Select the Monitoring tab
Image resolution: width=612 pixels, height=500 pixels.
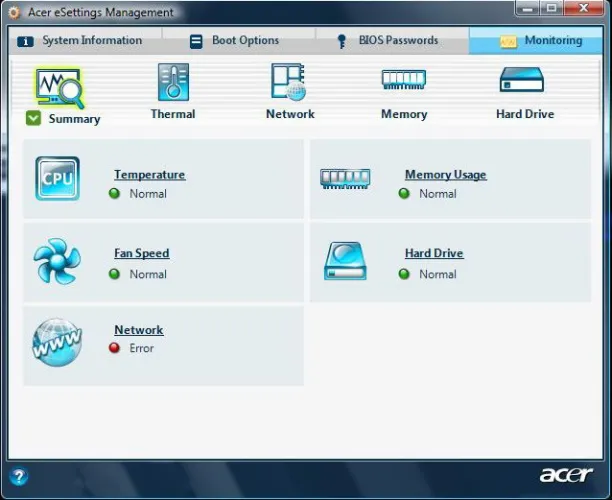point(536,41)
